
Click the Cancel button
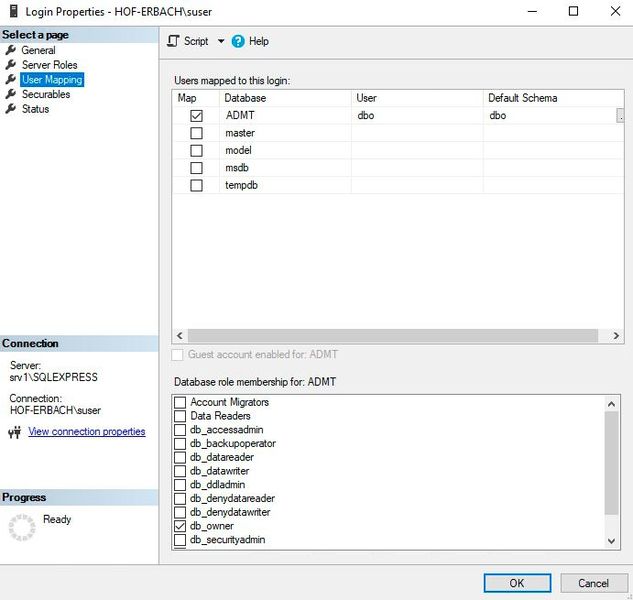[x=593, y=583]
